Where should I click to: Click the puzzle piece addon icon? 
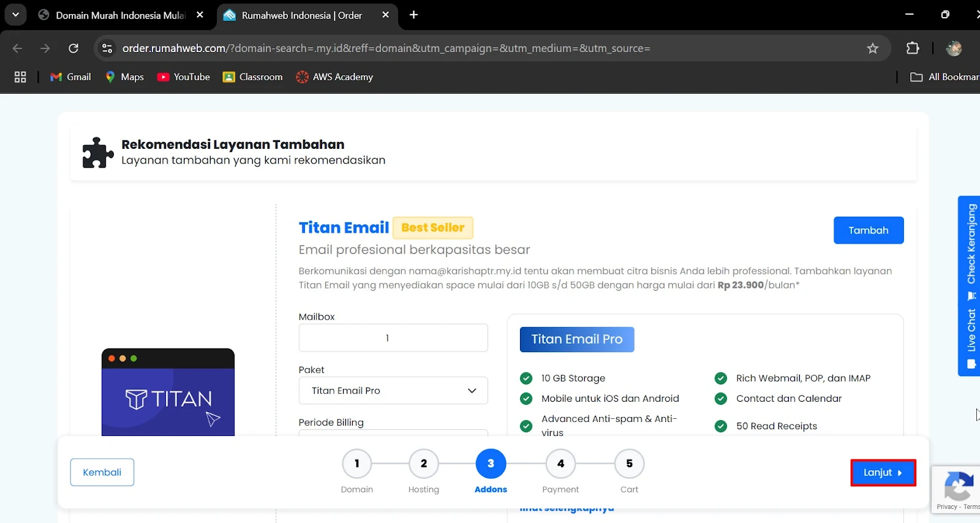(x=97, y=152)
